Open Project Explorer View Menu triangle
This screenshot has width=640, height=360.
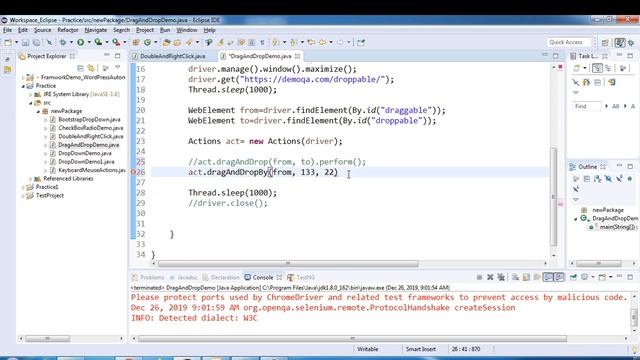[x=118, y=68]
